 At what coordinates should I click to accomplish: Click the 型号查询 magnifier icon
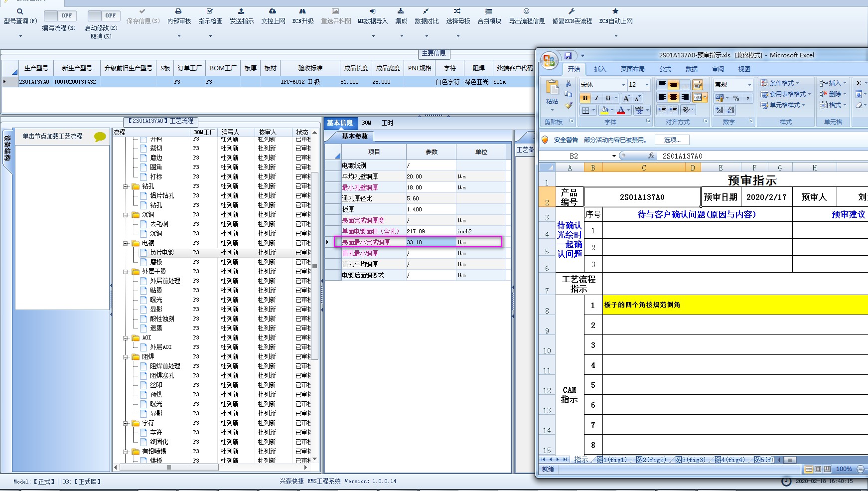pyautogui.click(x=20, y=11)
